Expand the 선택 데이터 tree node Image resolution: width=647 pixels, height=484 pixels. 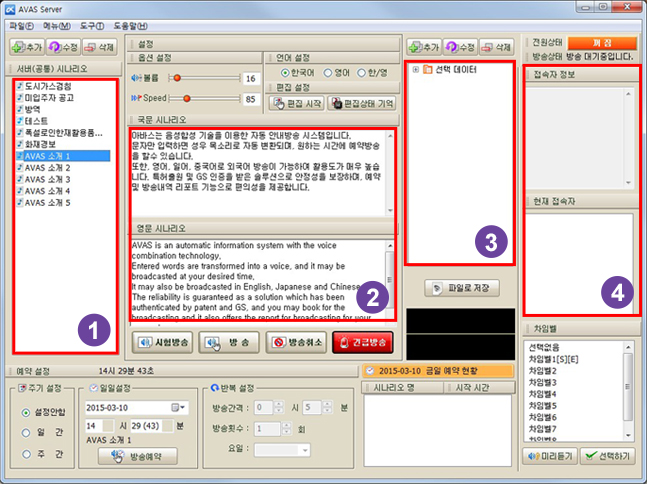click(x=416, y=69)
